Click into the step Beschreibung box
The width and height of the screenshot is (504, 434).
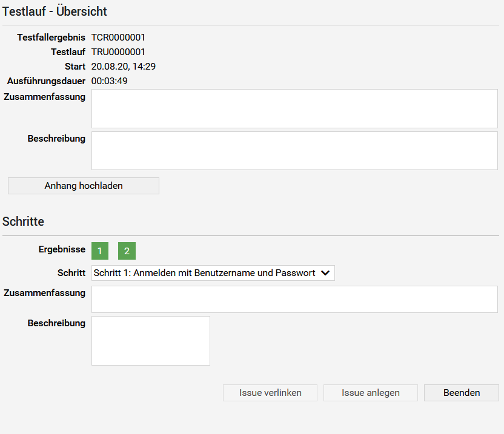click(151, 341)
